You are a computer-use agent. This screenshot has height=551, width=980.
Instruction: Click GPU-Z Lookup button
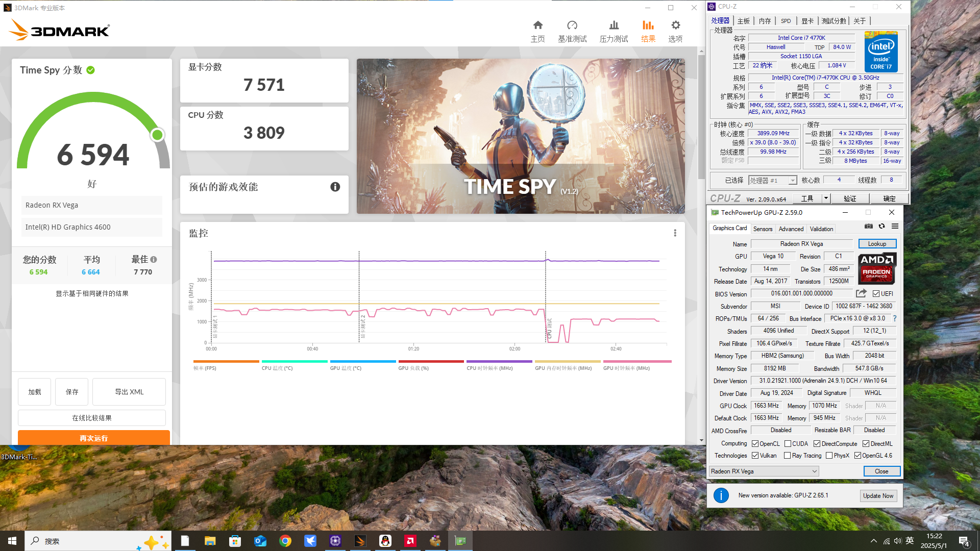pos(877,244)
